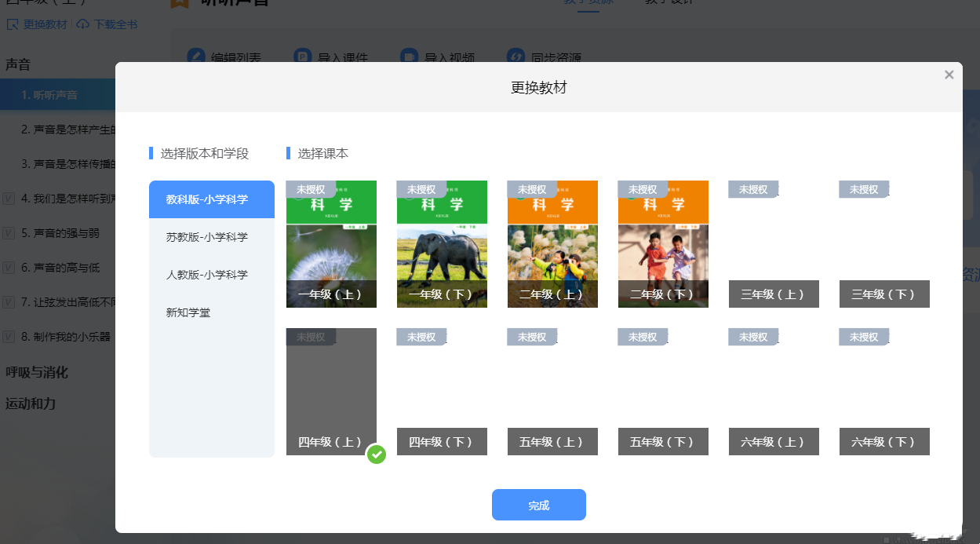Click the 选择版本和学段 heading text

click(205, 153)
